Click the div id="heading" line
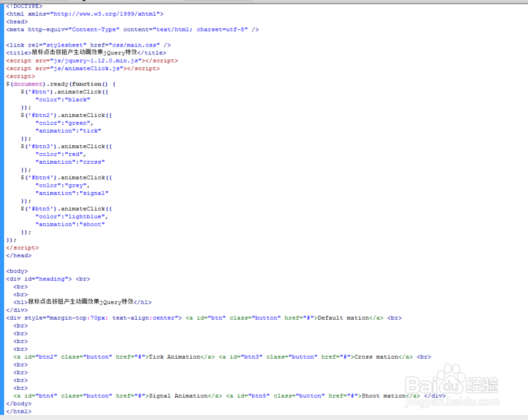The image size is (528, 420). (x=48, y=278)
